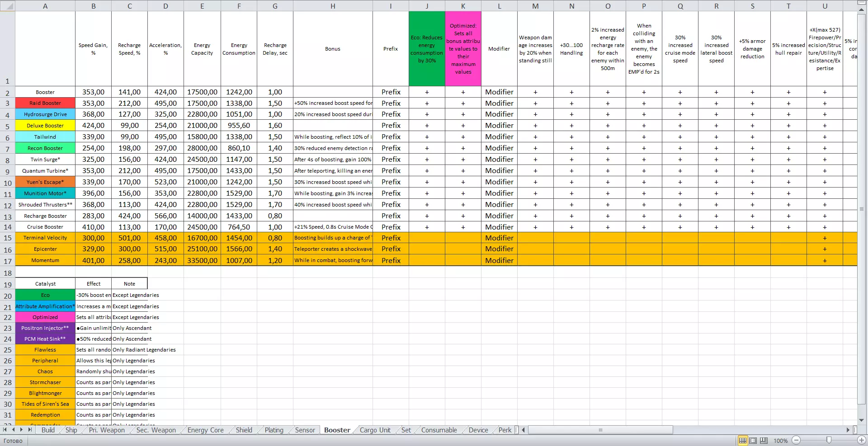Viewport: 868px width, 446px height.
Task: Jump to the last sheet tab
Action: point(30,430)
